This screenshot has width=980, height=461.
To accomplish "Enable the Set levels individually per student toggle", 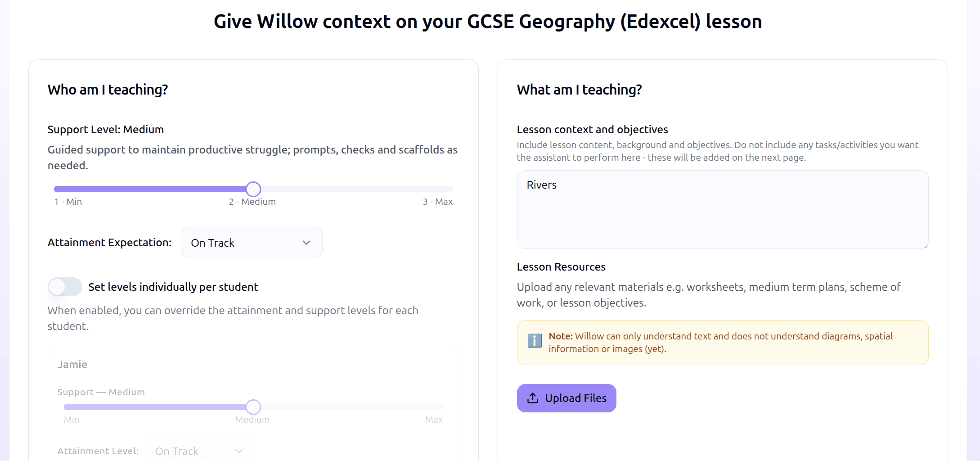I will click(x=64, y=287).
